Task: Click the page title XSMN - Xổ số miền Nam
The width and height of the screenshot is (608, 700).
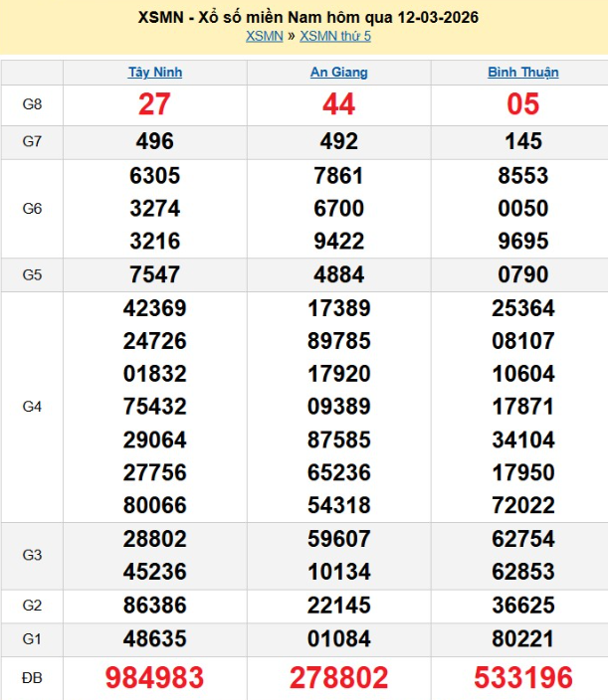Action: 304,18
